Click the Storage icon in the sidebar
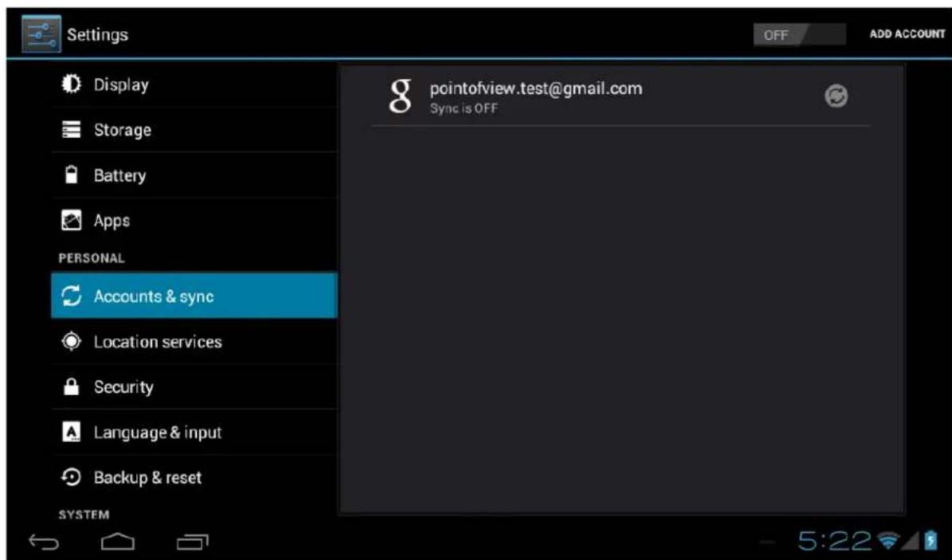The image size is (952, 560). [x=72, y=130]
